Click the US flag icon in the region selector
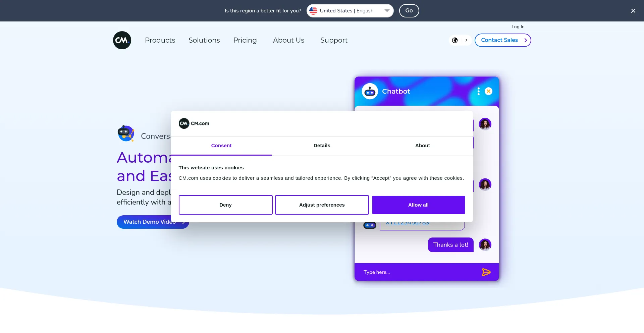The image size is (644, 333). tap(313, 11)
